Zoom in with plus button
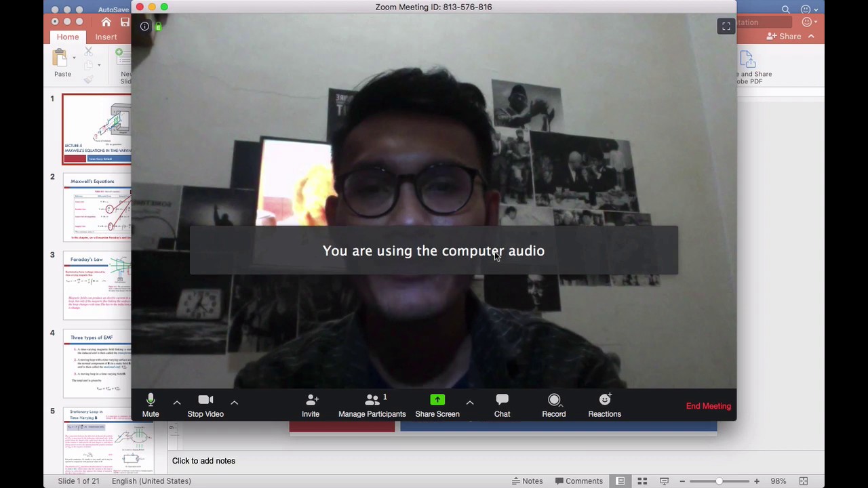 [757, 481]
